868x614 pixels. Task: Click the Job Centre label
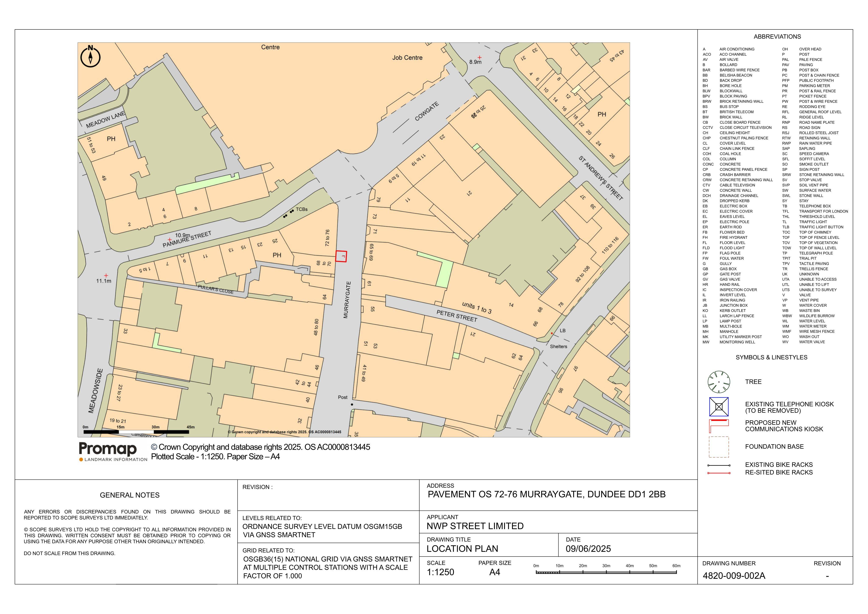point(407,58)
